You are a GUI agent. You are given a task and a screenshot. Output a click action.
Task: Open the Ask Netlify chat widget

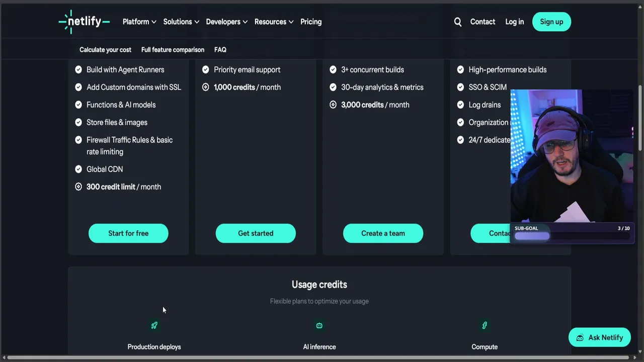tap(599, 337)
